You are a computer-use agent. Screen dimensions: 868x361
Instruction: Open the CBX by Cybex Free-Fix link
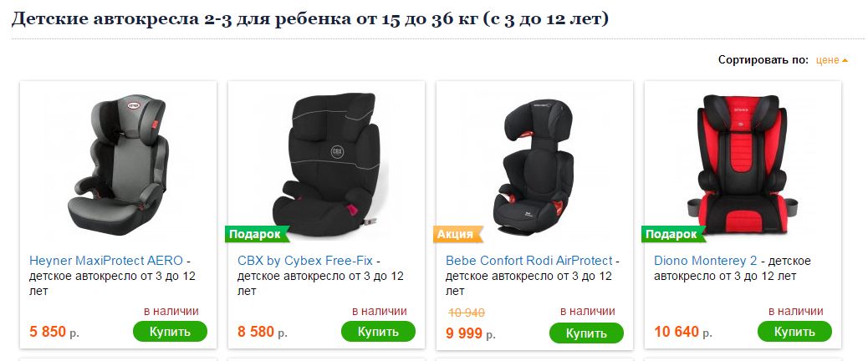[x=305, y=261]
